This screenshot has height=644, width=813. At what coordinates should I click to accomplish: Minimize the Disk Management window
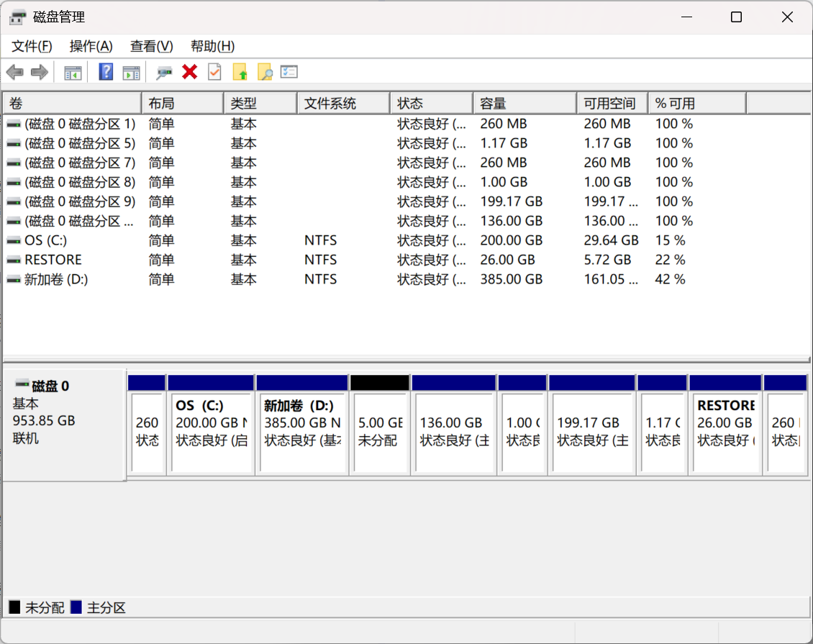(687, 17)
